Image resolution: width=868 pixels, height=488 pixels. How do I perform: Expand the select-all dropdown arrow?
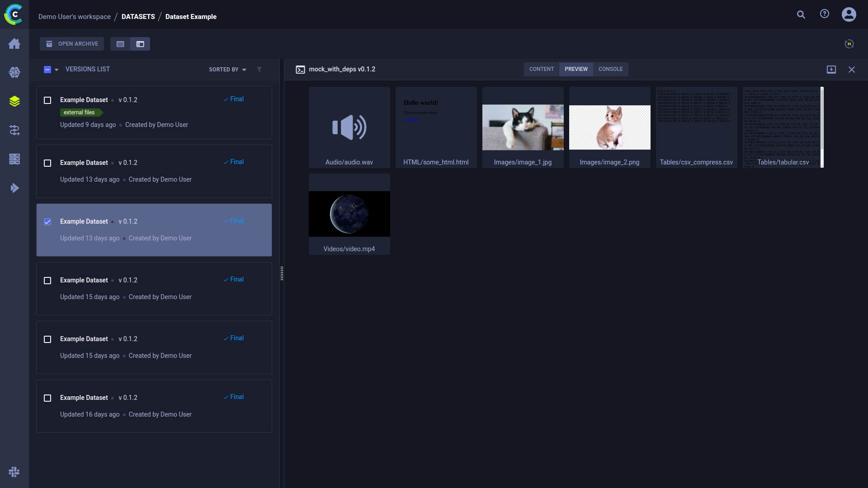tap(57, 70)
